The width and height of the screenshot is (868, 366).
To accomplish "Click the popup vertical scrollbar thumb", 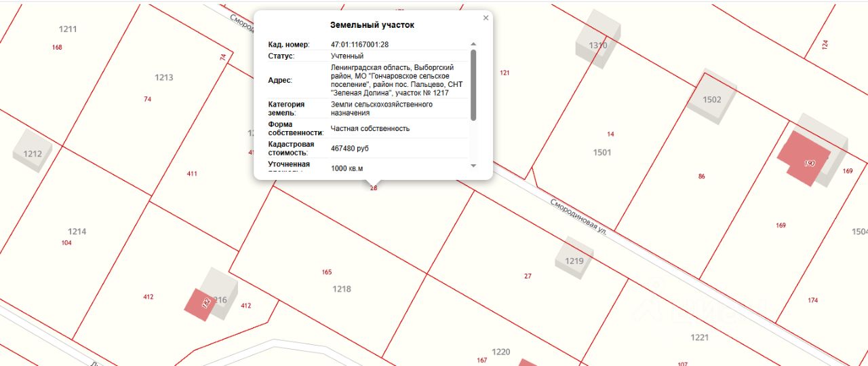I will click(473, 85).
